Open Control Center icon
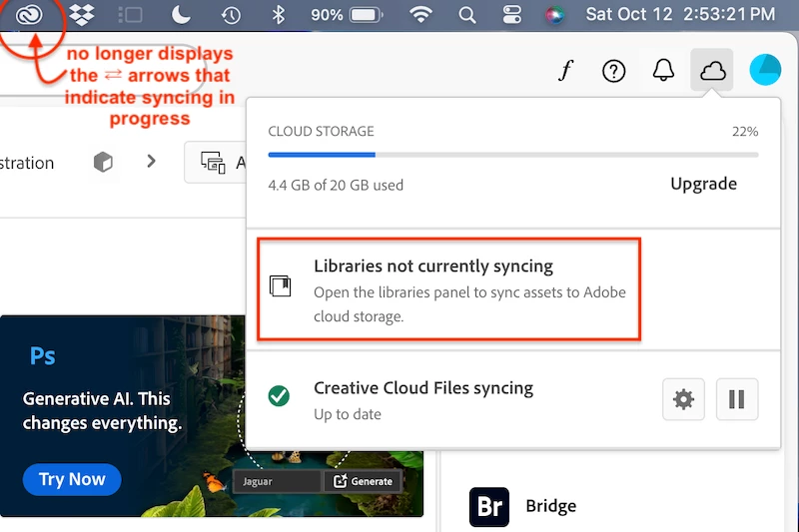 [x=511, y=15]
